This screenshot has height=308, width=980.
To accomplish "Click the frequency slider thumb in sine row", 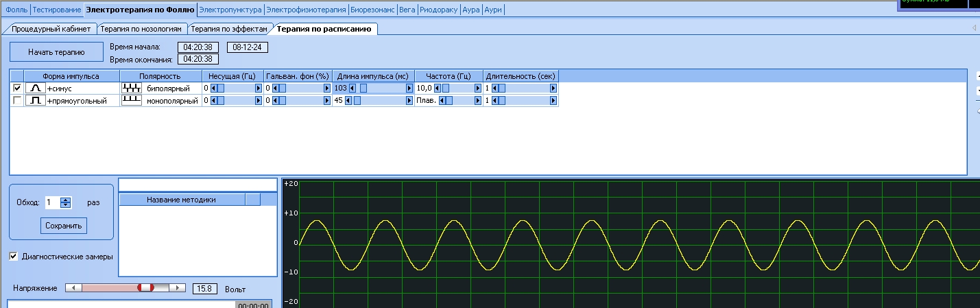I will click(x=446, y=88).
